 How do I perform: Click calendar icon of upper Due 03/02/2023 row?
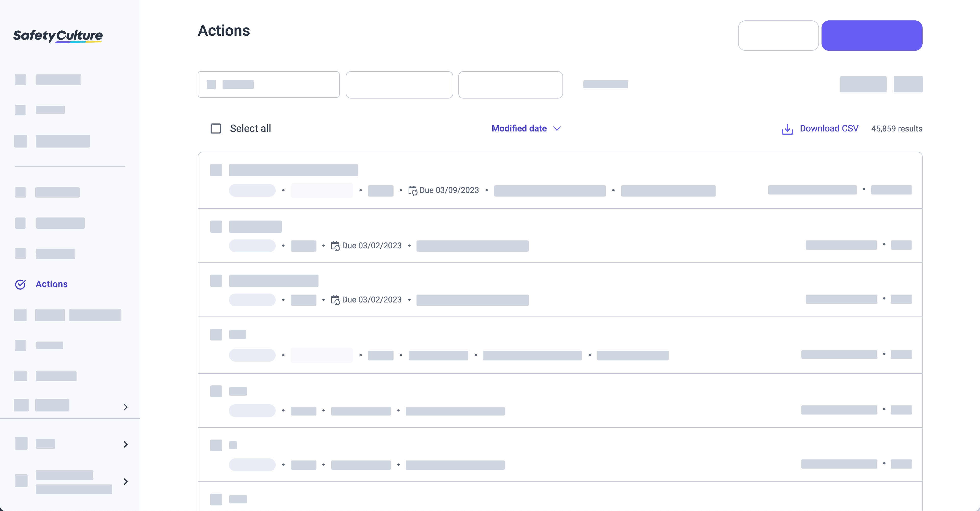[335, 246]
